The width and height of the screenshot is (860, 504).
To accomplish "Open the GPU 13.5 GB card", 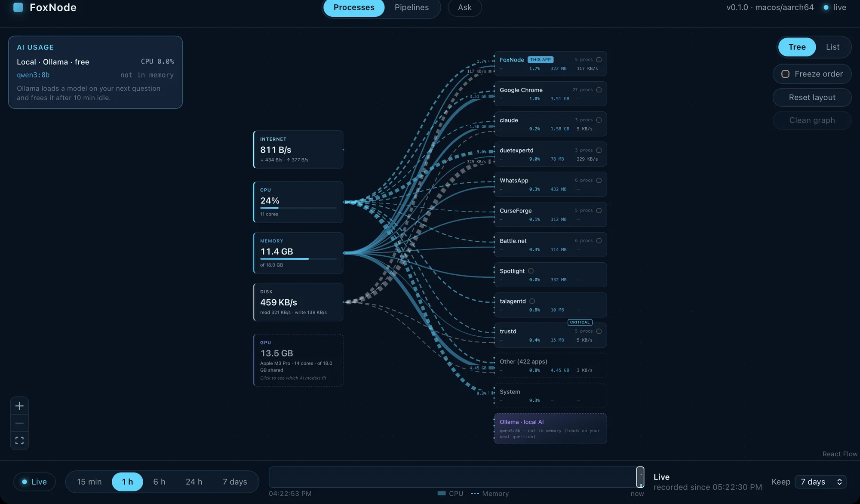I will [298, 360].
